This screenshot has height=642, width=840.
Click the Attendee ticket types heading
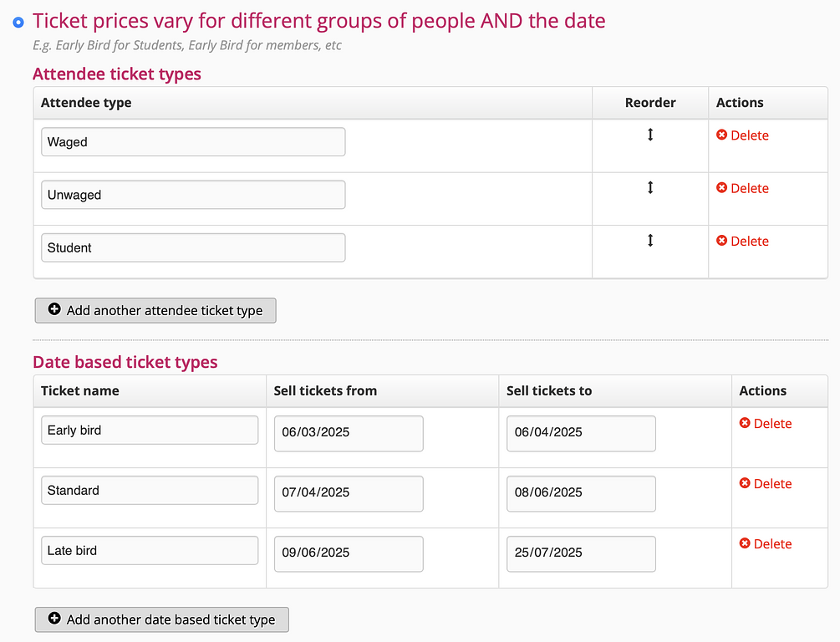[117, 74]
